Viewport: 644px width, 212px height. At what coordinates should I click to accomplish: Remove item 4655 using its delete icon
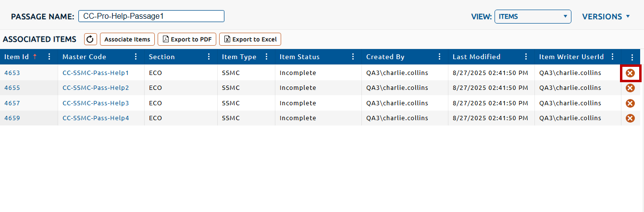pos(630,88)
